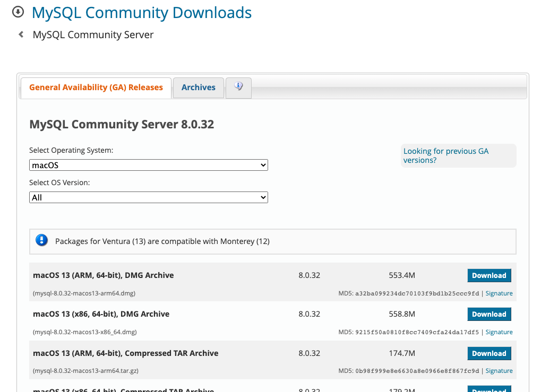The image size is (541, 392).
Task: Click version 8.0.32 in ARM DMG row
Action: (x=309, y=275)
